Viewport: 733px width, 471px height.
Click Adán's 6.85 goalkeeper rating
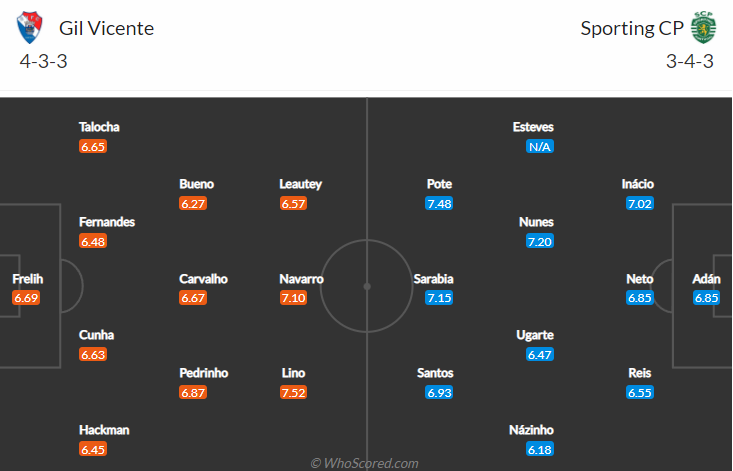point(707,298)
